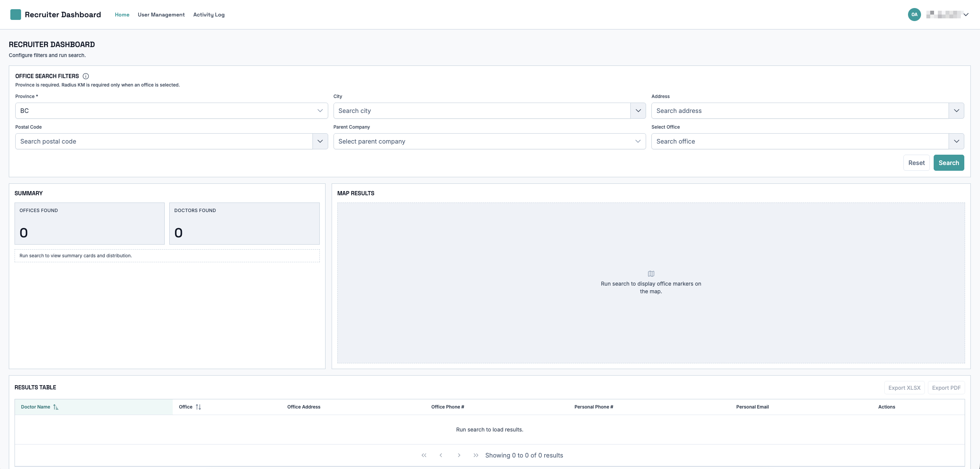Go to first results page
Image resolution: width=980 pixels, height=469 pixels.
[424, 455]
